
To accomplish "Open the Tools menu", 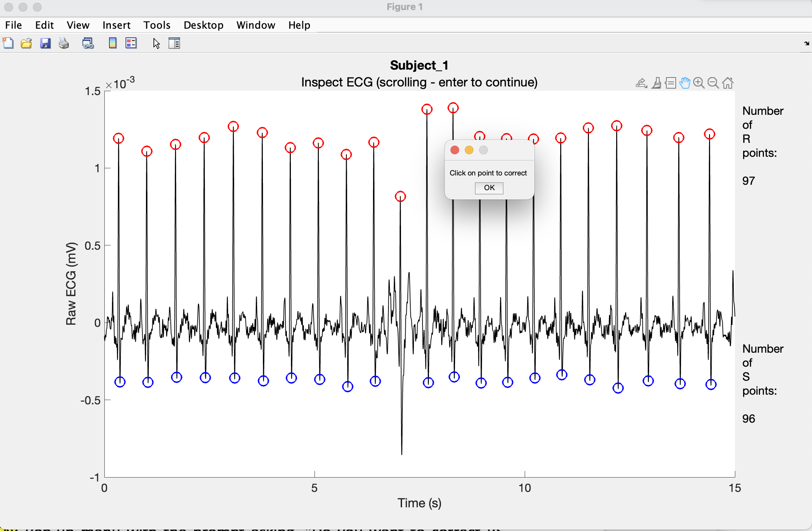I will 157,25.
